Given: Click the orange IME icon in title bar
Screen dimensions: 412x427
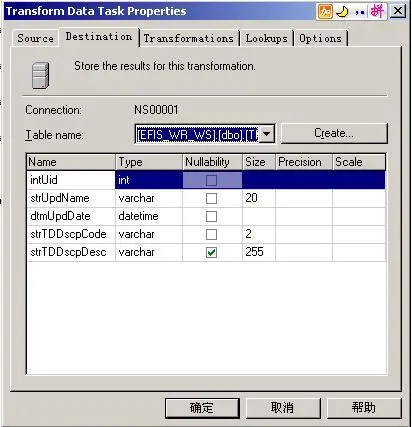Looking at the screenshot, I should coord(325,12).
